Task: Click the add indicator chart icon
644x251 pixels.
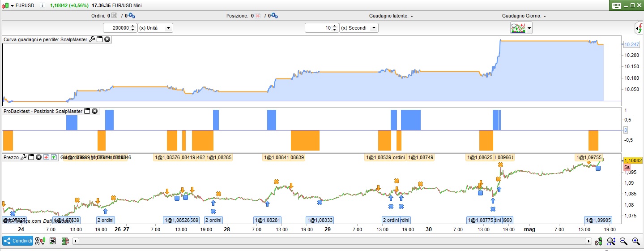Action: coord(519,28)
